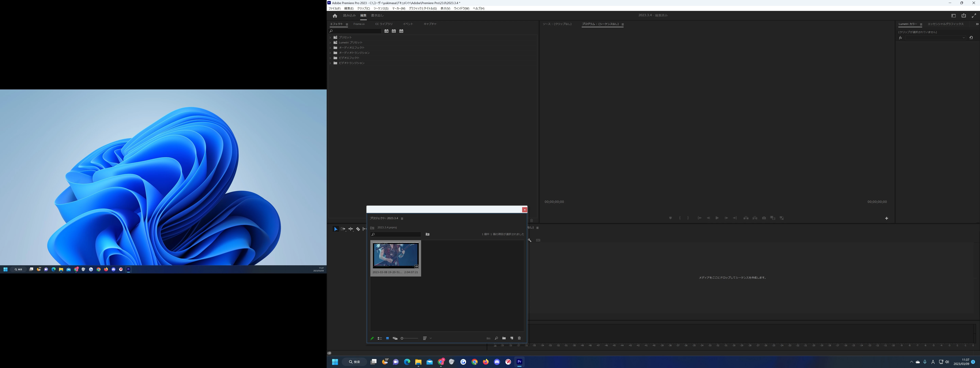
Task: Switch the Project panel to list view
Action: [x=380, y=338]
